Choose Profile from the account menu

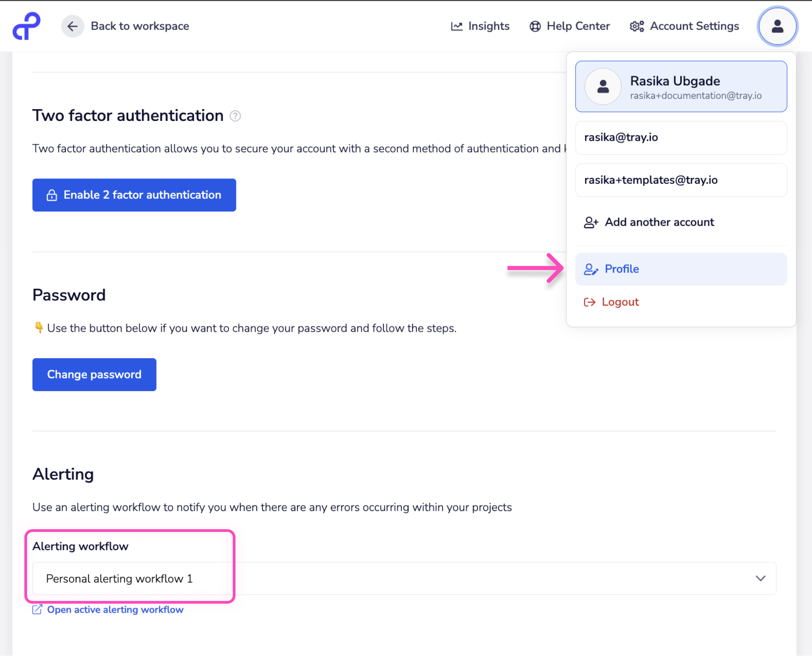[622, 268]
